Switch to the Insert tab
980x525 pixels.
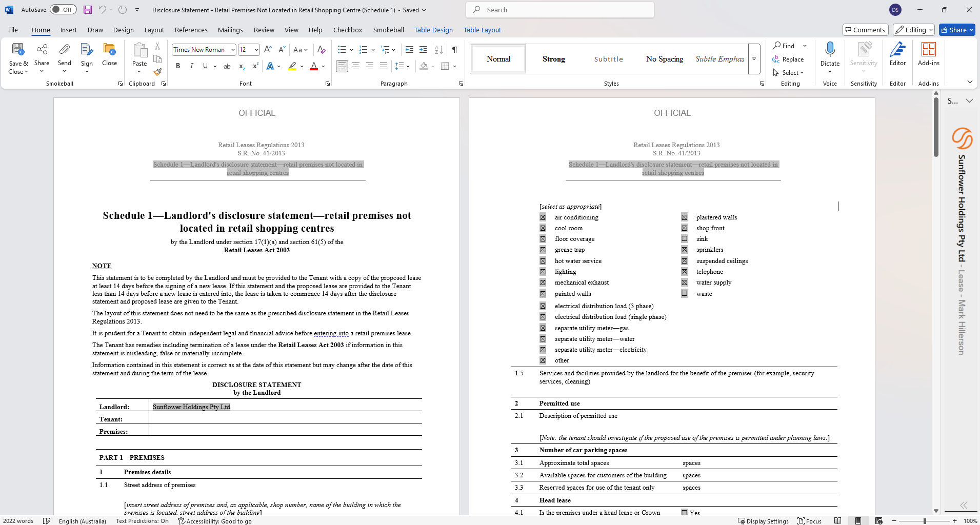68,30
